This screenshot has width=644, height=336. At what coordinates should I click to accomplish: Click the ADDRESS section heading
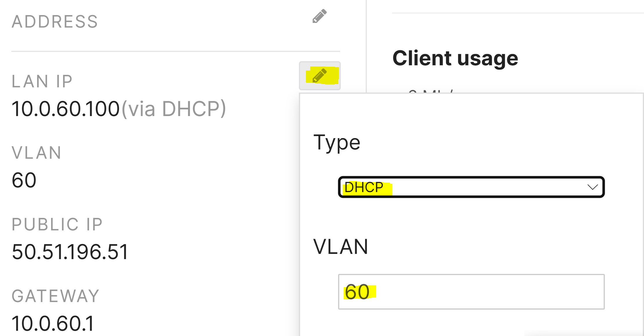coord(55,21)
